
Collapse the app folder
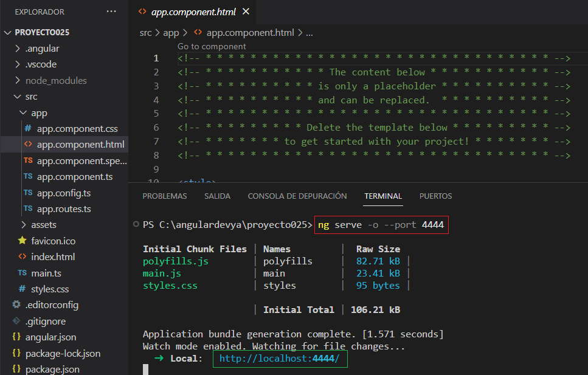[x=23, y=112]
